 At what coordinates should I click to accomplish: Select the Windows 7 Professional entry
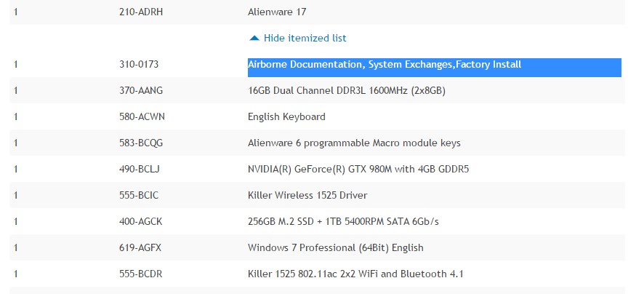coord(336,248)
